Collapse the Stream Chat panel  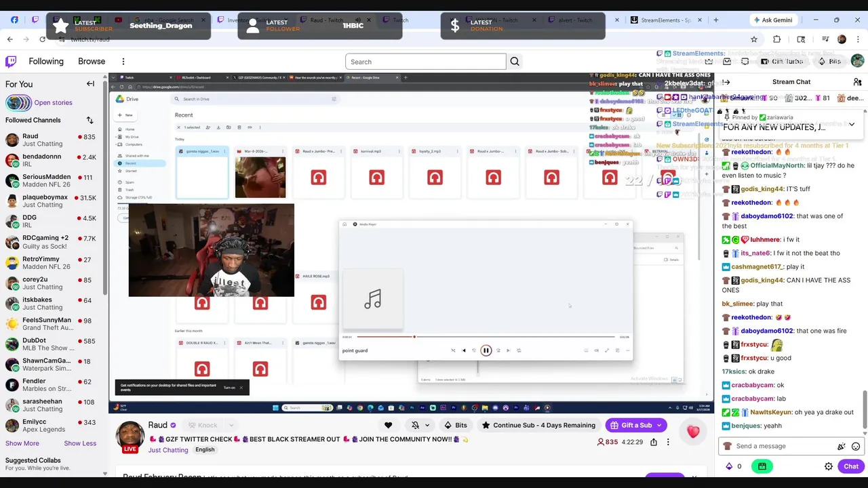726,82
